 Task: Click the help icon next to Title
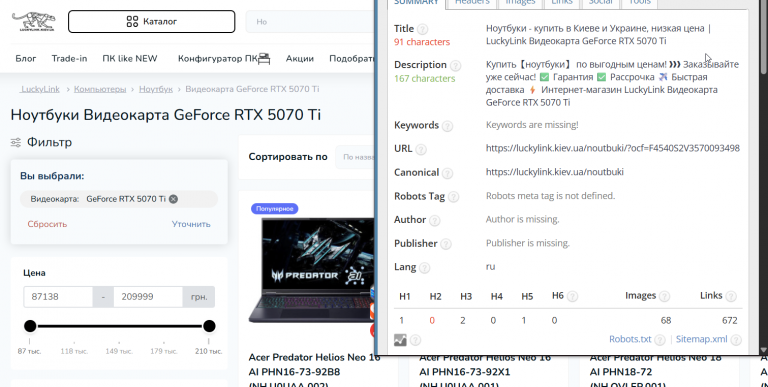[422, 29]
